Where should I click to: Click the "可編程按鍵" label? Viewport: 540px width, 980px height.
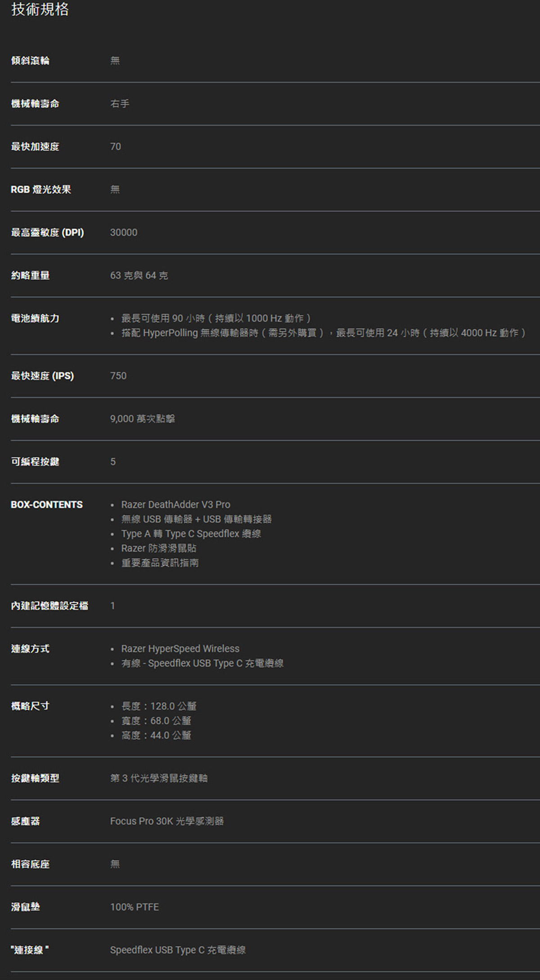click(35, 461)
